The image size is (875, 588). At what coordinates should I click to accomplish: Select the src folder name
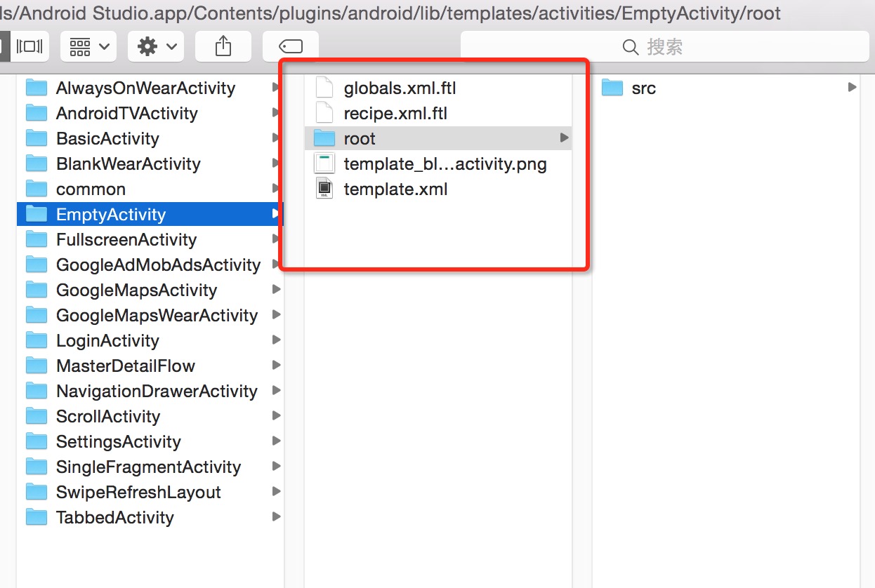[643, 88]
